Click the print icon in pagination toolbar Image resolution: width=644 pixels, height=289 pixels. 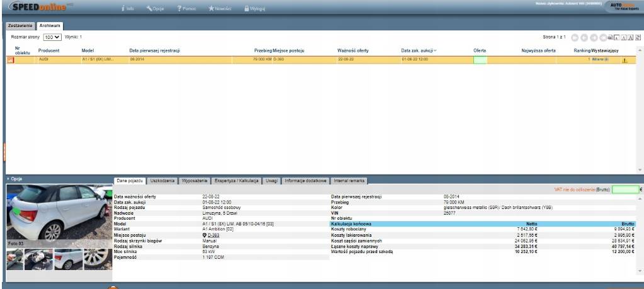[x=611, y=38]
